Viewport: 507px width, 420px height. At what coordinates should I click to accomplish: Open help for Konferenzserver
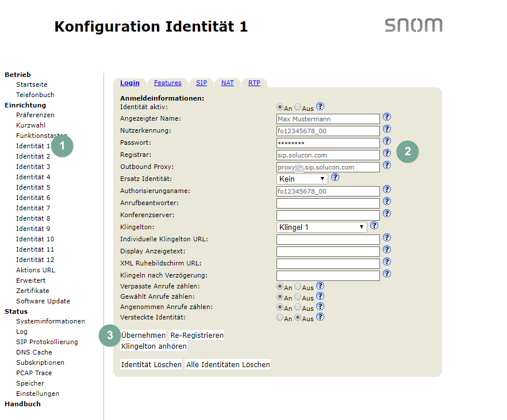point(387,214)
